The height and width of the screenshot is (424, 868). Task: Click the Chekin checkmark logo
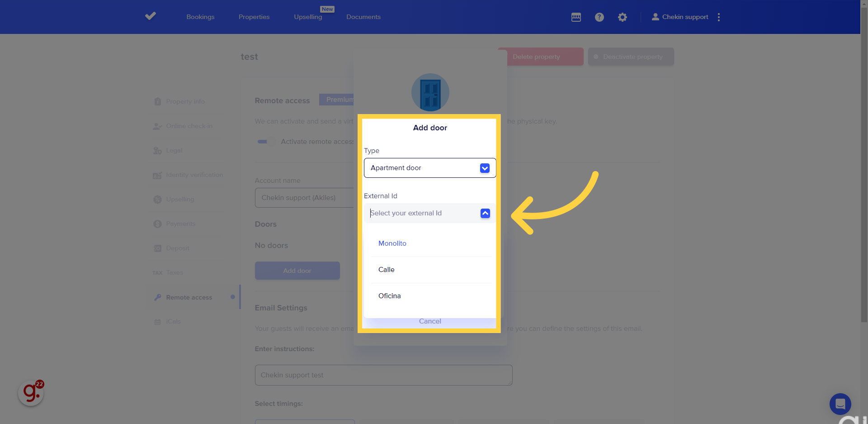(151, 16)
